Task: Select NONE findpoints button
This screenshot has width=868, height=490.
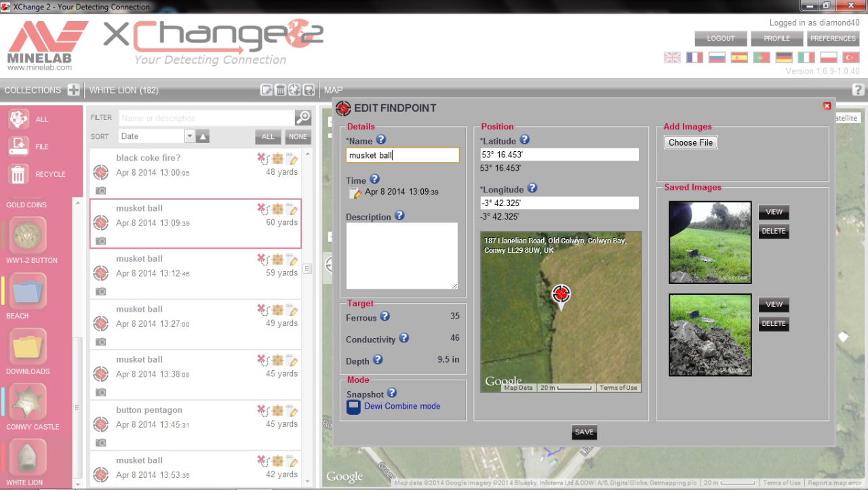Action: 298,137
